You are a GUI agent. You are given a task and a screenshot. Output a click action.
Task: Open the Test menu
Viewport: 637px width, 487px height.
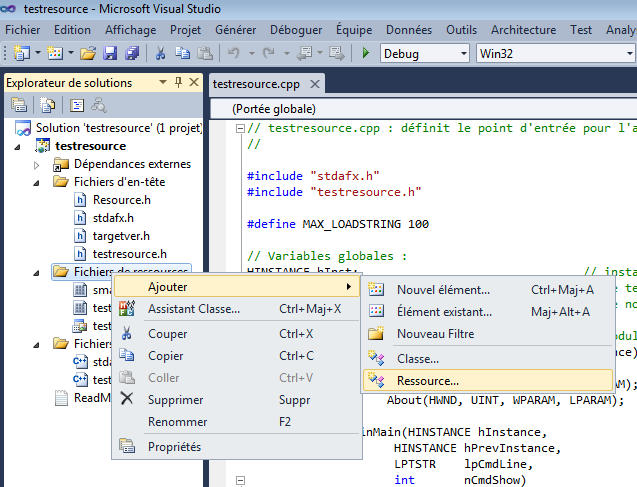[581, 30]
